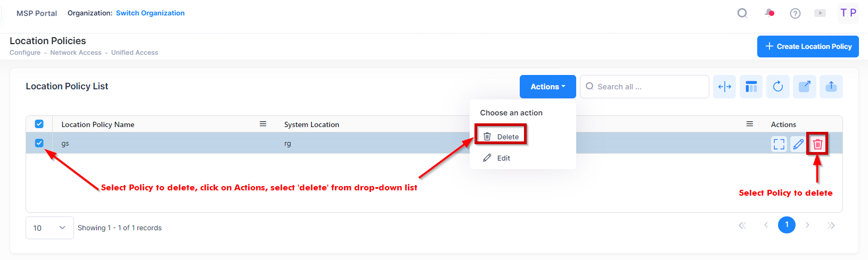
Task: Click the Create Location Policy button
Action: (x=808, y=46)
